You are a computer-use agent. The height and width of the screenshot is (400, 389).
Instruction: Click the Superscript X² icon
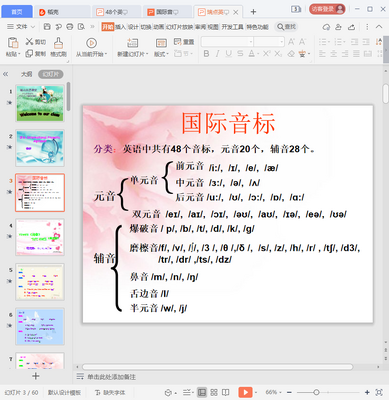pos(267,53)
